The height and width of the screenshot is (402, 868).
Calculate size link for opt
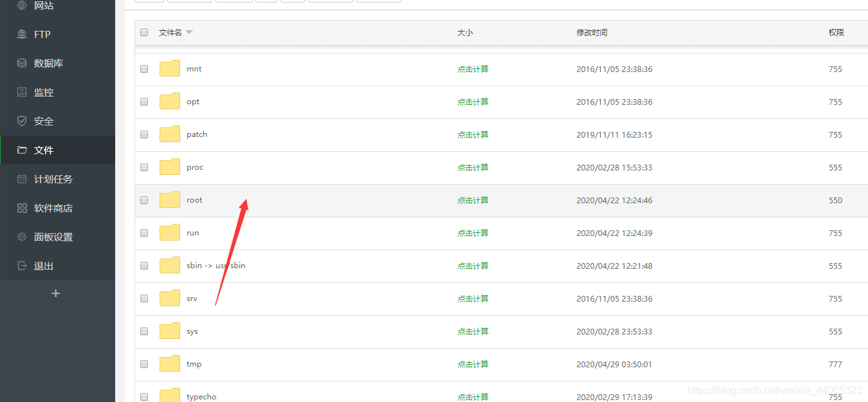coord(473,102)
